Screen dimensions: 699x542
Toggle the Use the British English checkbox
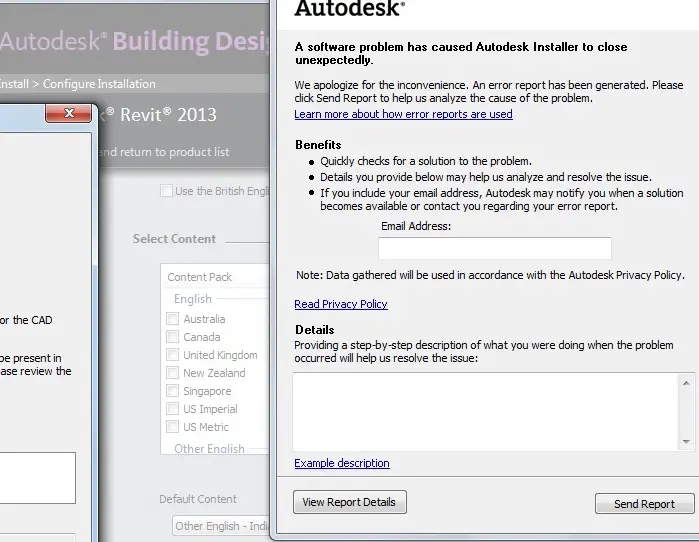pyautogui.click(x=166, y=191)
